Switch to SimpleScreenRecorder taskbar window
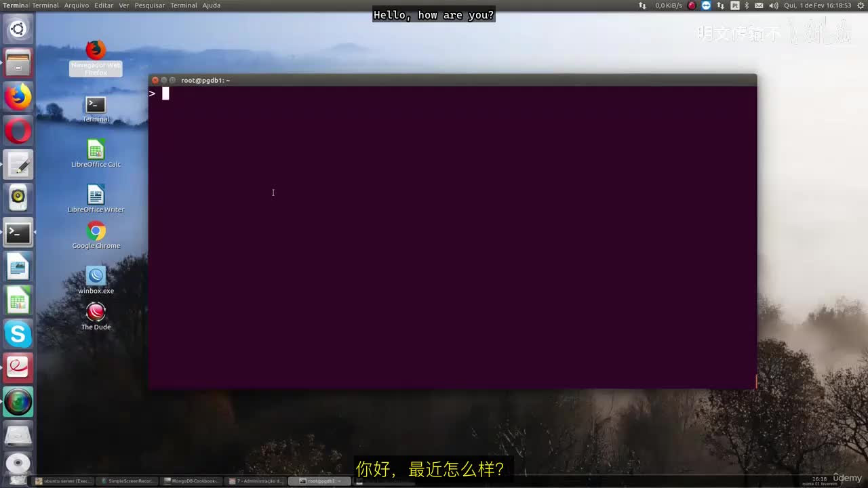The image size is (868, 488). (x=127, y=481)
